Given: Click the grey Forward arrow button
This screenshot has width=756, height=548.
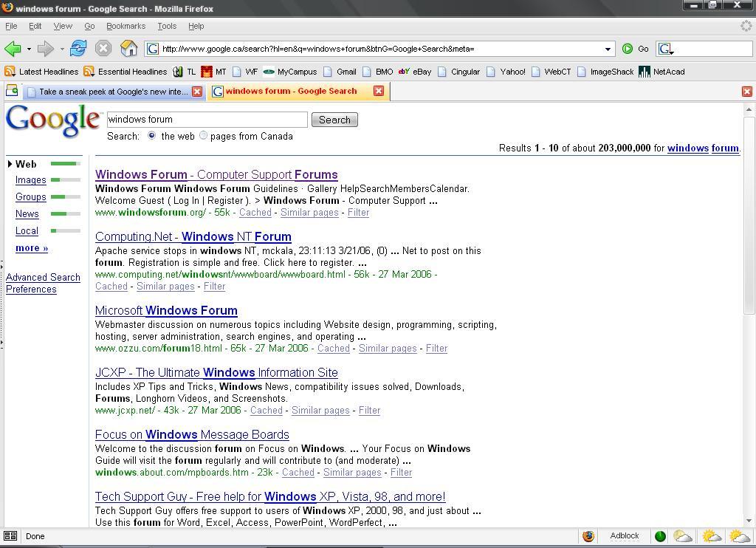Looking at the screenshot, I should coord(45,49).
